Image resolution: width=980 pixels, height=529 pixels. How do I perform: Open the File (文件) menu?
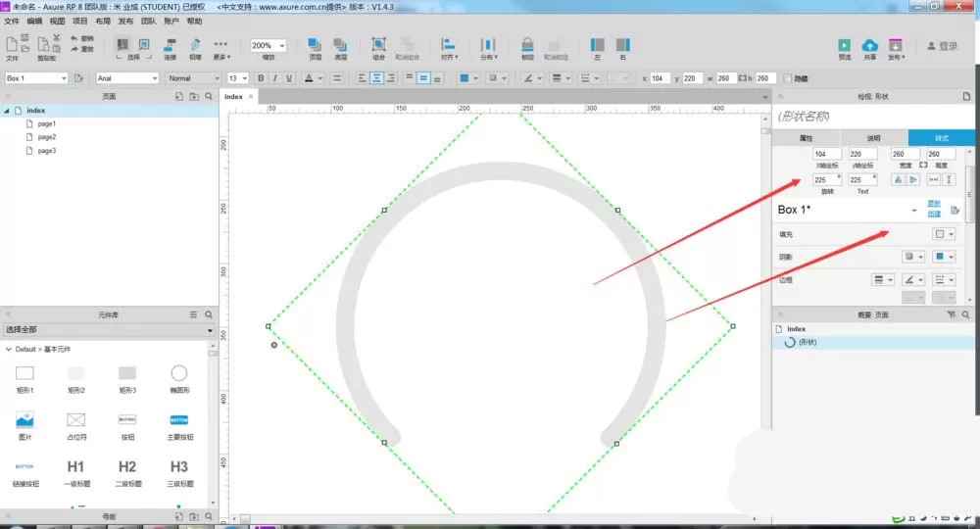12,22
